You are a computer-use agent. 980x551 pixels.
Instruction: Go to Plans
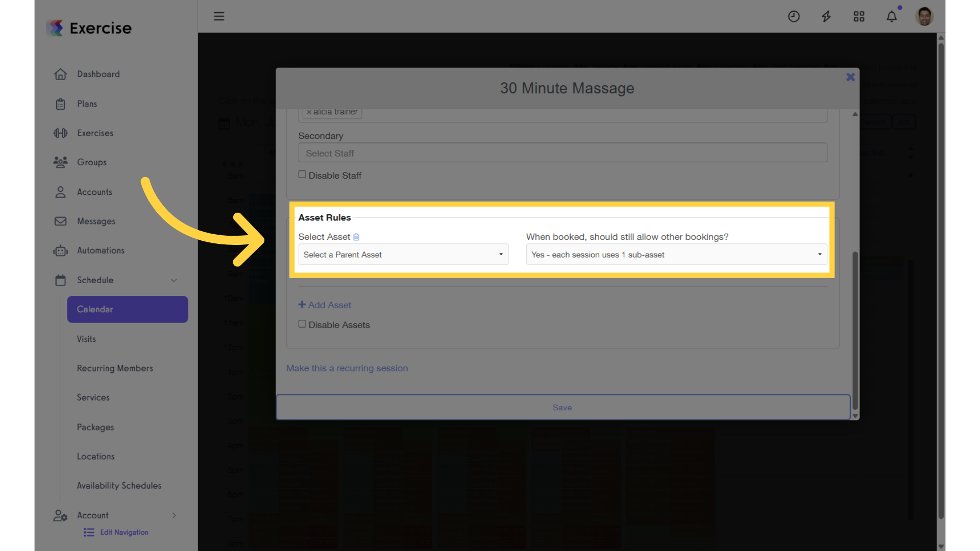(87, 104)
